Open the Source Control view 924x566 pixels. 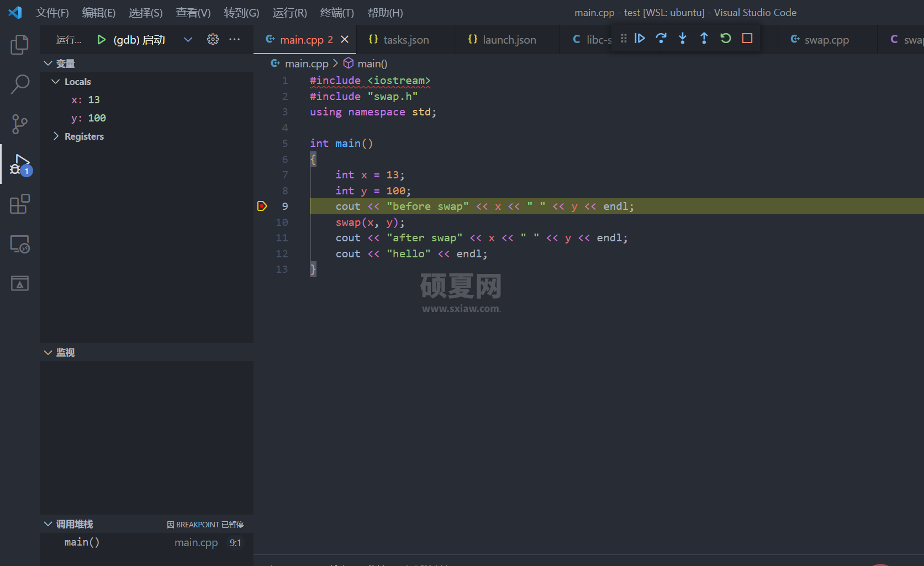[20, 124]
